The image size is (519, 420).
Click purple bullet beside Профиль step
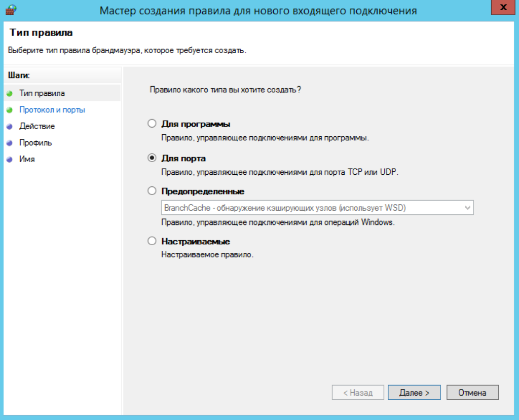[10, 143]
